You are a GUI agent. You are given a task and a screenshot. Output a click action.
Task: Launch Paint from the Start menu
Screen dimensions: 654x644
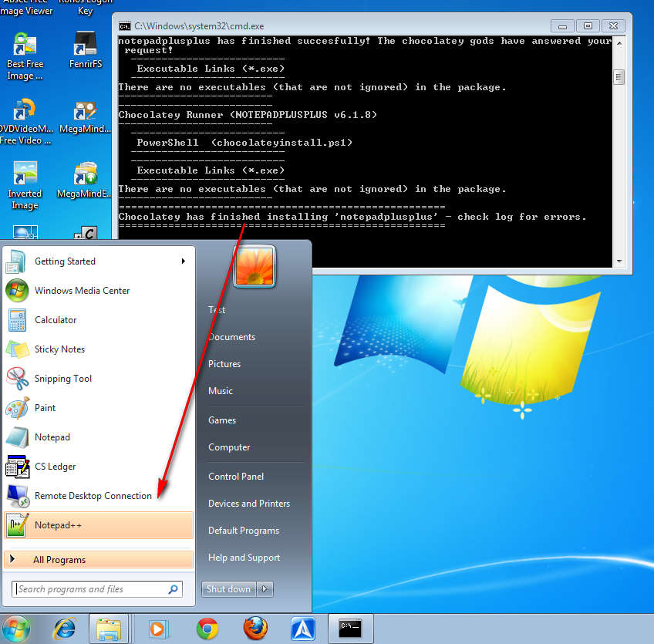(x=45, y=408)
